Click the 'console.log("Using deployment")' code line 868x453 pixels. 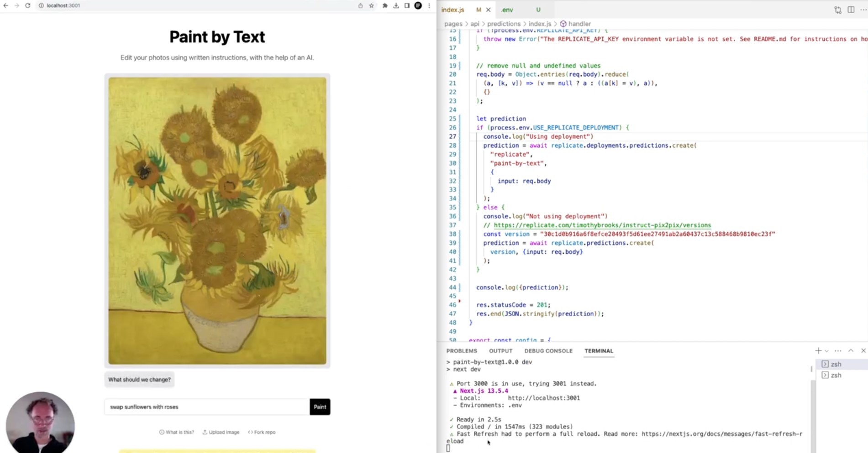(x=538, y=136)
